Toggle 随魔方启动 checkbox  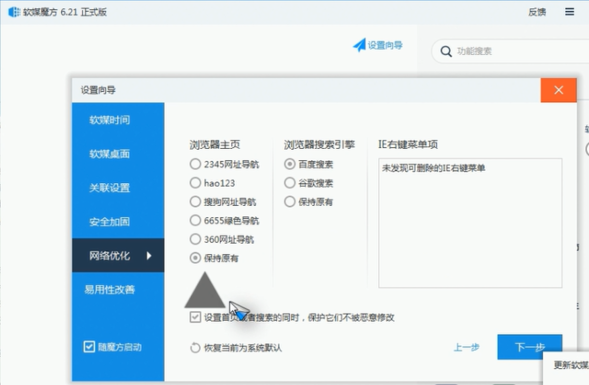[x=89, y=347]
